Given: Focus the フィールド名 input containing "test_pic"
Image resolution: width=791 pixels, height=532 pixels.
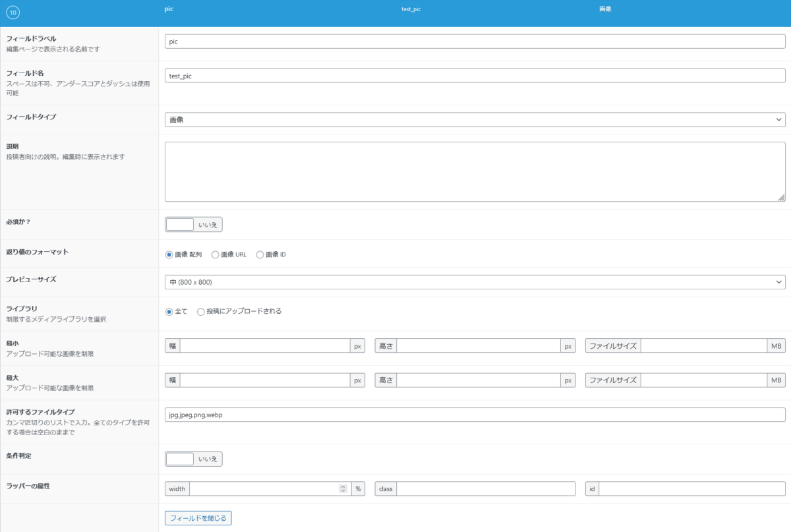Looking at the screenshot, I should pyautogui.click(x=475, y=76).
